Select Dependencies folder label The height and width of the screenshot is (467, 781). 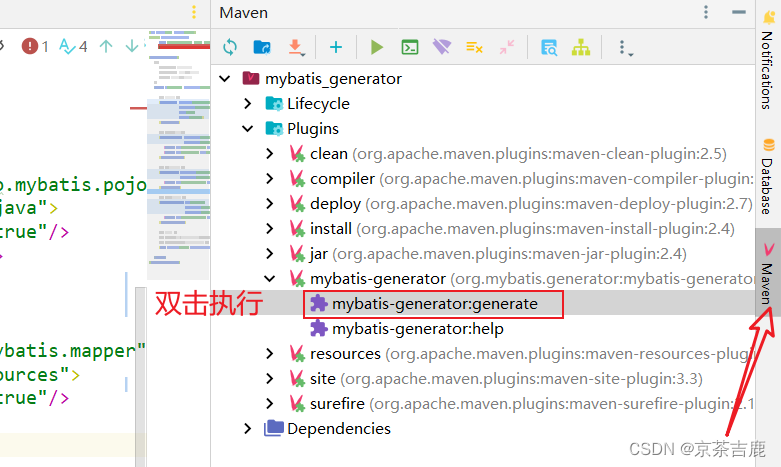[x=339, y=428]
